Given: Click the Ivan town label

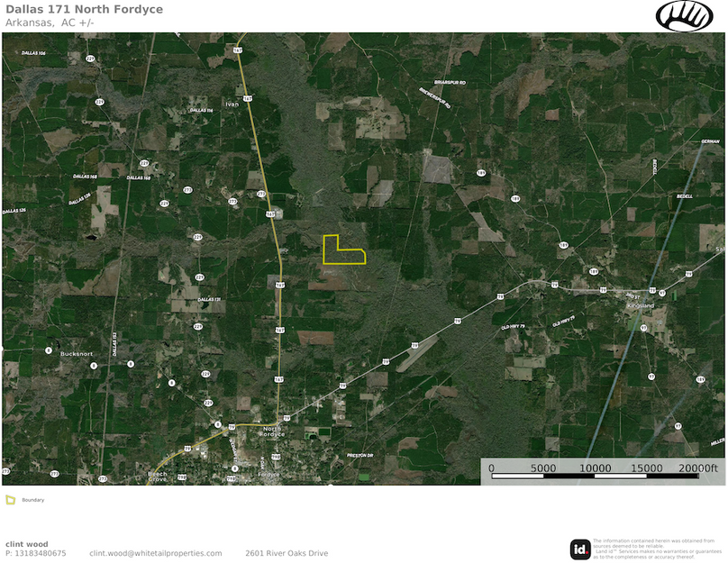Looking at the screenshot, I should point(232,104).
